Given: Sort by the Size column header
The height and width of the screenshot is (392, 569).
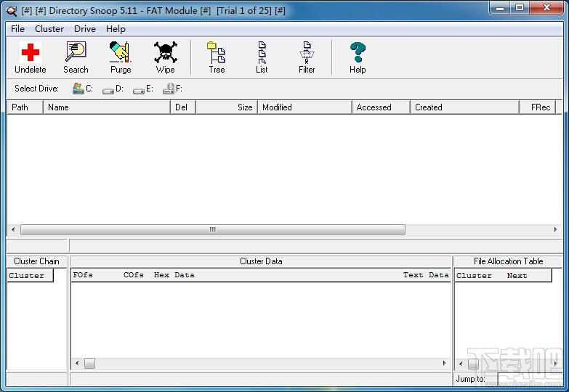Looking at the screenshot, I should [227, 107].
